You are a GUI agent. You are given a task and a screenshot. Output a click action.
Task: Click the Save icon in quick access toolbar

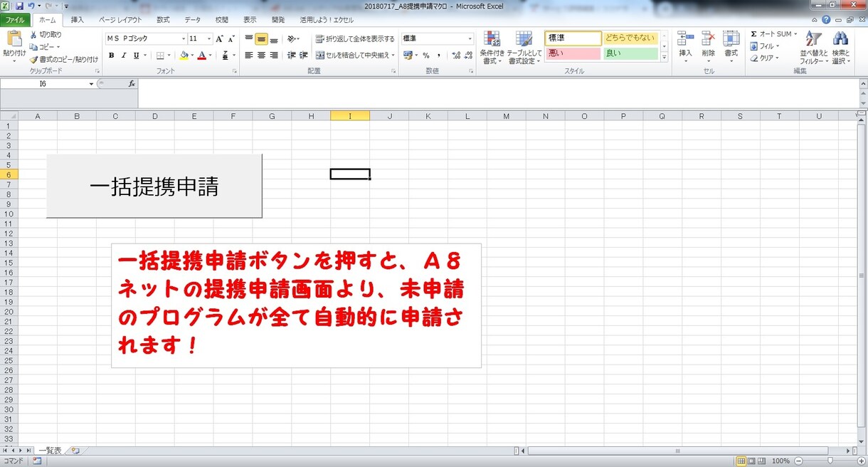pos(20,6)
